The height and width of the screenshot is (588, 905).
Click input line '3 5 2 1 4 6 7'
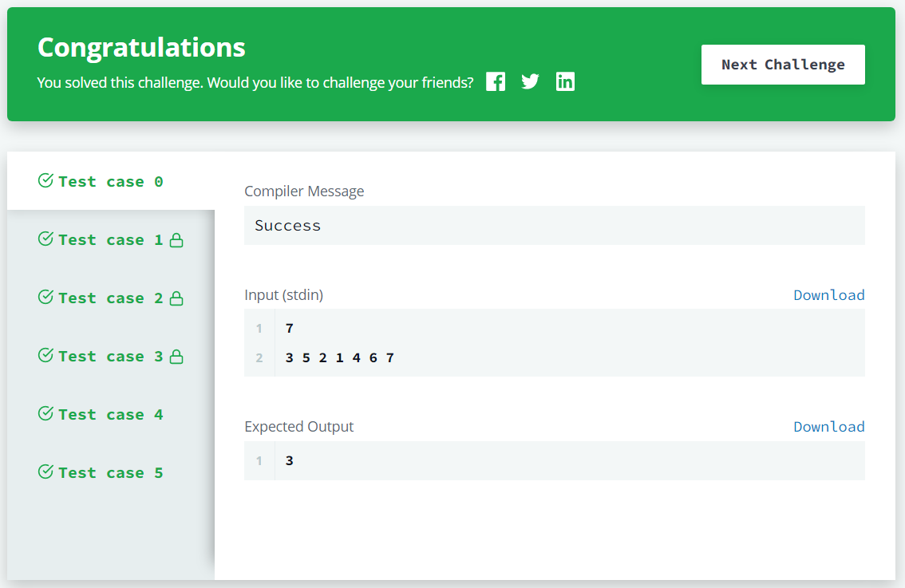(339, 357)
